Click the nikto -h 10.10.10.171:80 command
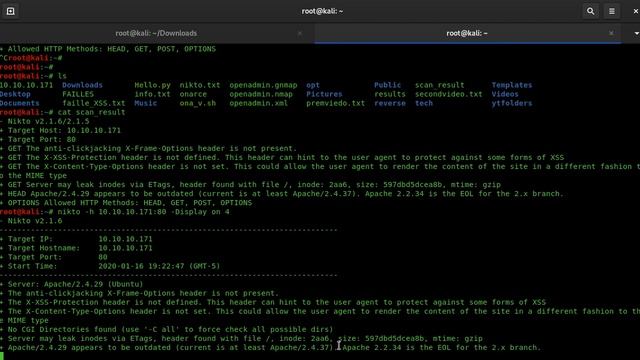This screenshot has width=640, height=360. [144, 212]
